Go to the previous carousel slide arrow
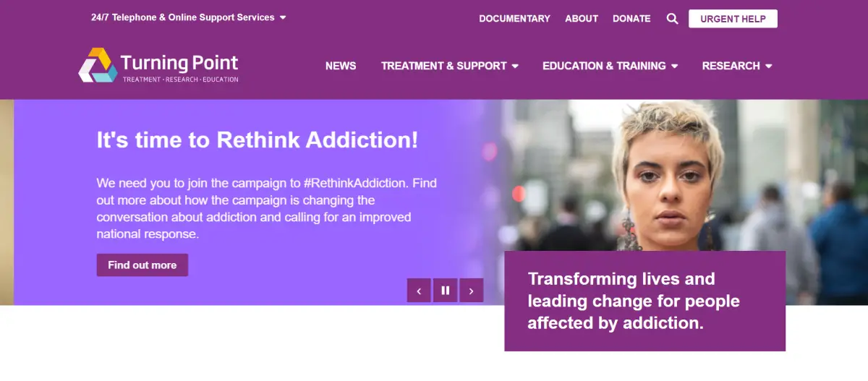 point(419,291)
